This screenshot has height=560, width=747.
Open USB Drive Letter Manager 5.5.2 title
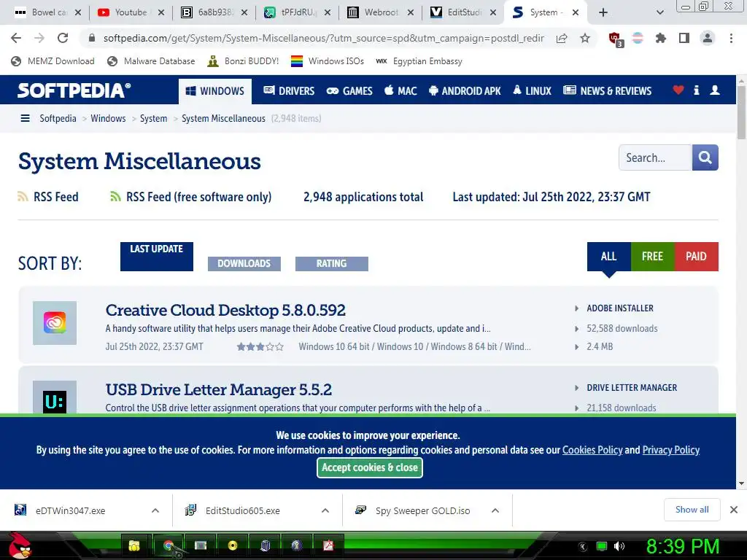(x=219, y=389)
